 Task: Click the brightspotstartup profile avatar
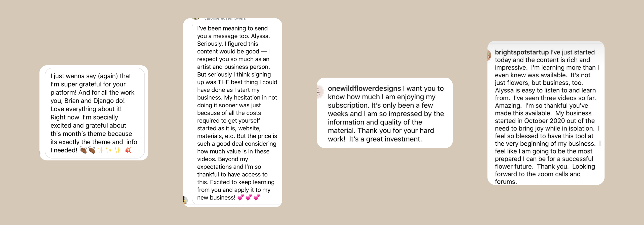(x=489, y=55)
